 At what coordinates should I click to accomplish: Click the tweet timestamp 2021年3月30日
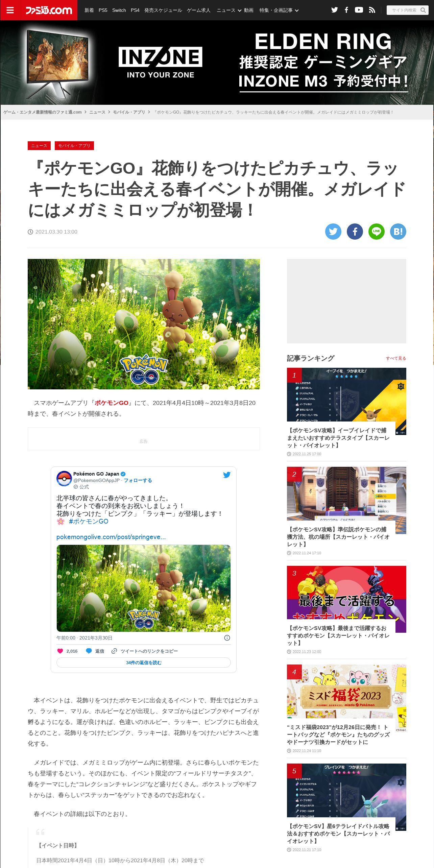click(85, 638)
